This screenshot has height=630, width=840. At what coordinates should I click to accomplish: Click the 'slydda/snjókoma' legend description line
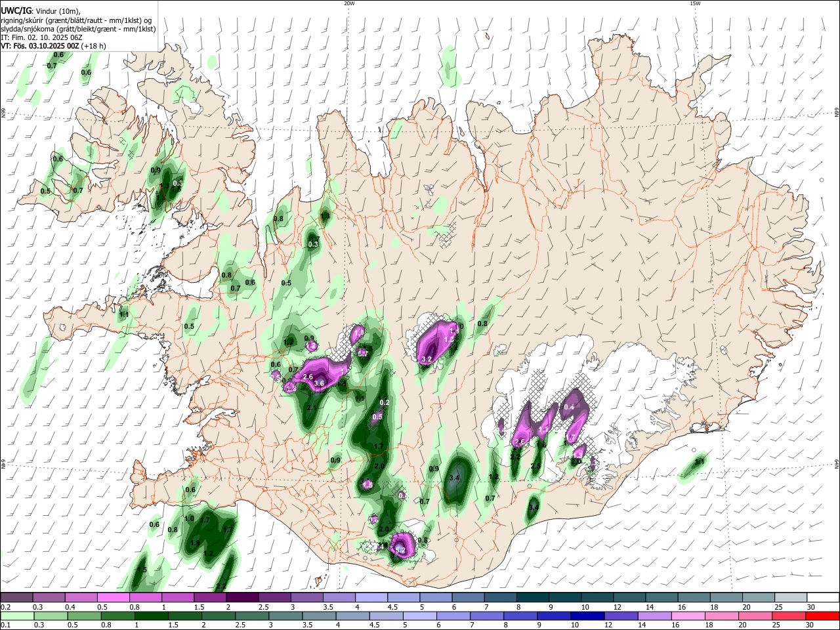click(78, 29)
